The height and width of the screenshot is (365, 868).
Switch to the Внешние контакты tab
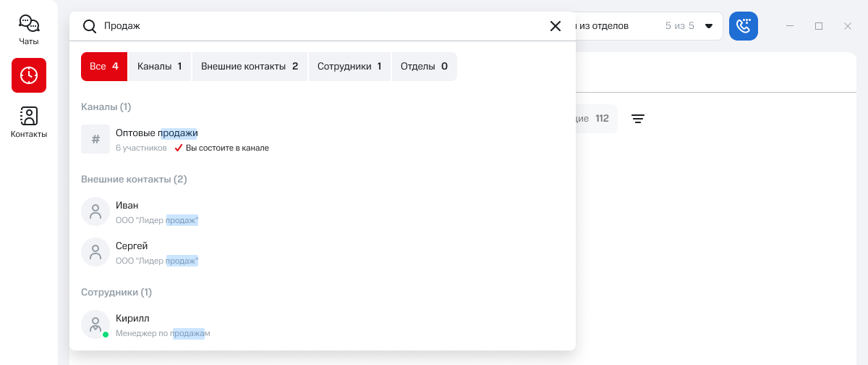coord(250,67)
